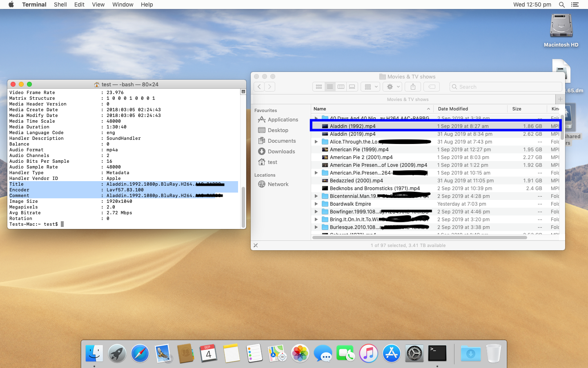Open the View menu

click(x=98, y=4)
